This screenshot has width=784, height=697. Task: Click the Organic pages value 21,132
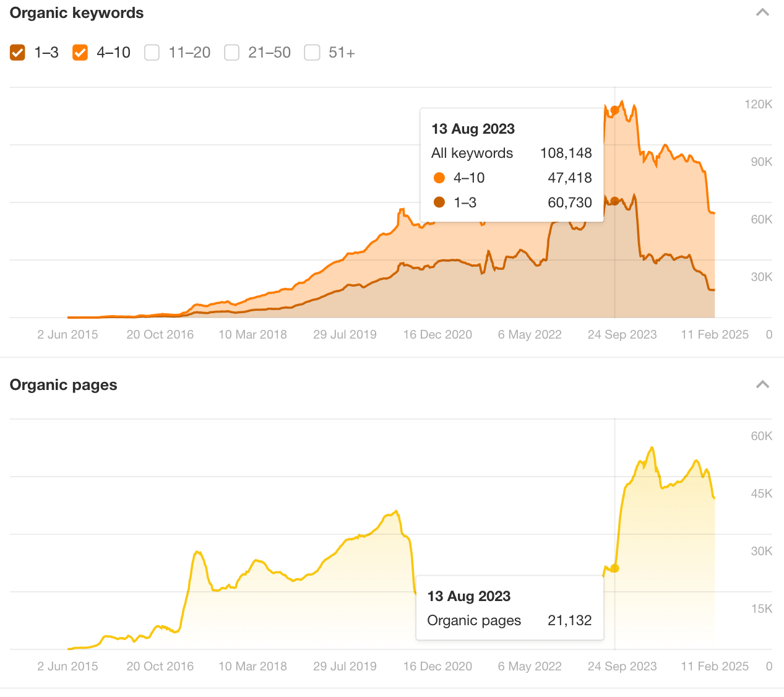pos(569,620)
